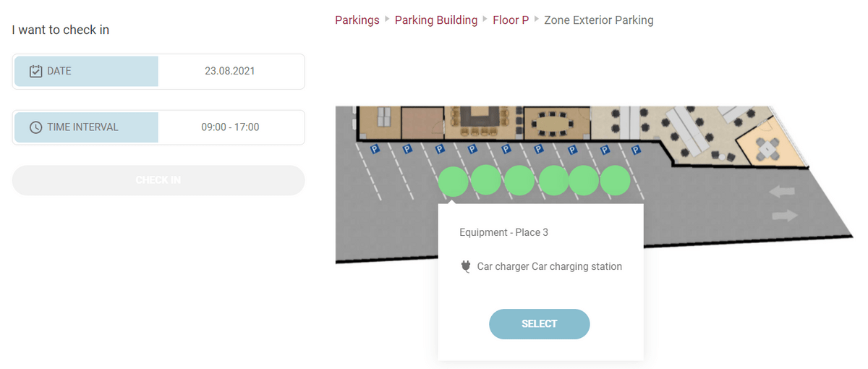
Task: Open the date picker showing 23.08.2021
Action: [230, 71]
